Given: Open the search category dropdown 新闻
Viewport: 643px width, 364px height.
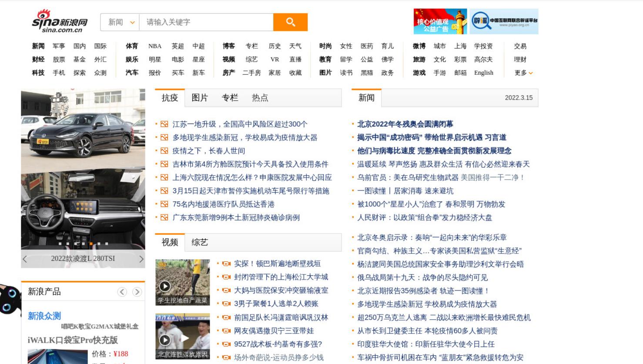Looking at the screenshot, I should pos(120,22).
